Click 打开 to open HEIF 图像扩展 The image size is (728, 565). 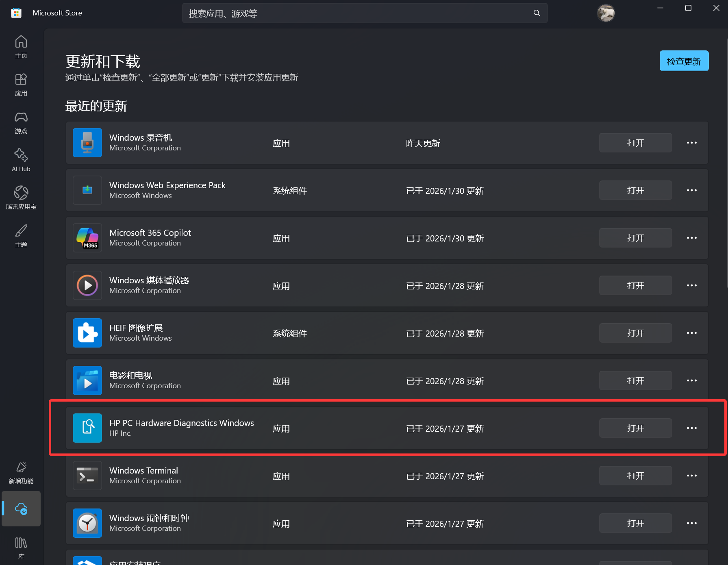coord(635,333)
